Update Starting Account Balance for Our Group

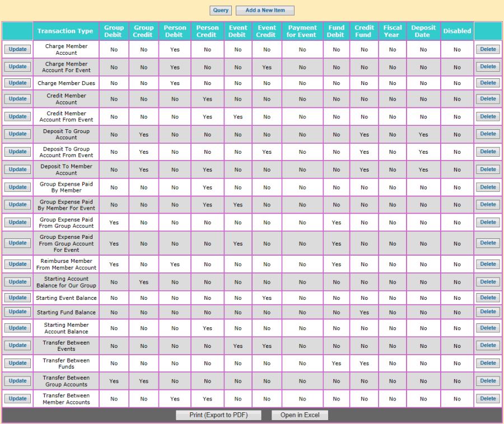(x=18, y=282)
